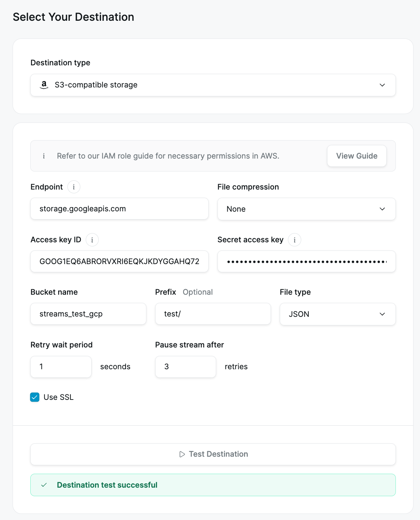Click the checkmark icon in the success message
Image resolution: width=420 pixels, height=520 pixels.
tap(44, 485)
